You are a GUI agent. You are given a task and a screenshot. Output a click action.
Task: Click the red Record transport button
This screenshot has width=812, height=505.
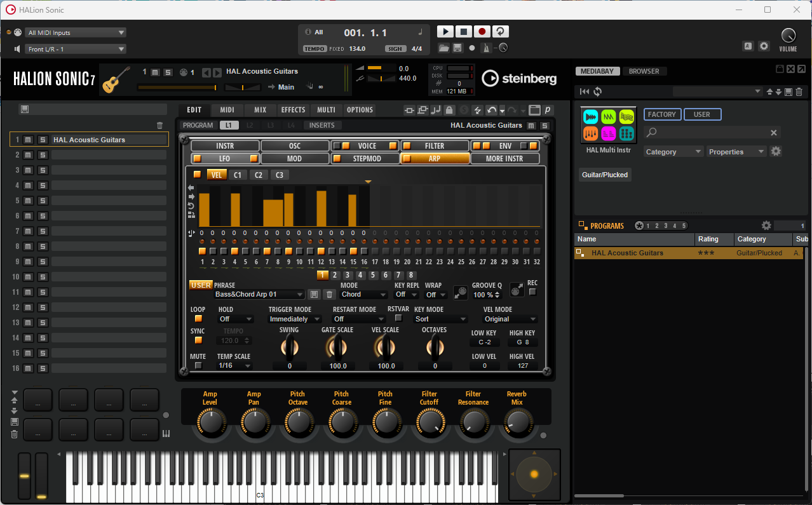tap(482, 32)
